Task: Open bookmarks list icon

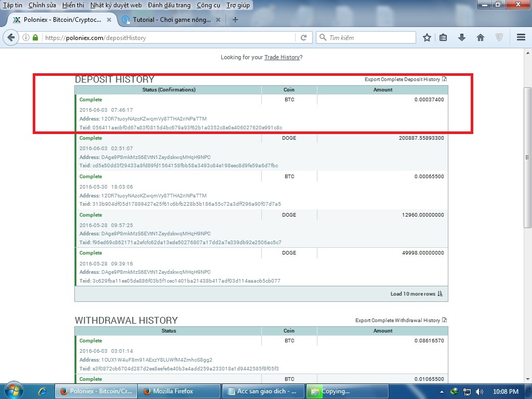Action: (443, 37)
